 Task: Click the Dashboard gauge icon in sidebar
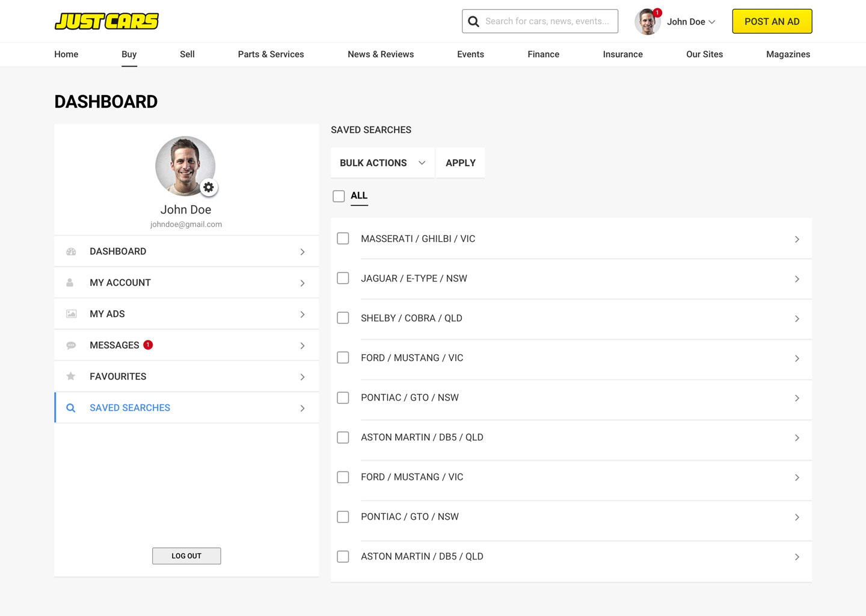(x=71, y=251)
